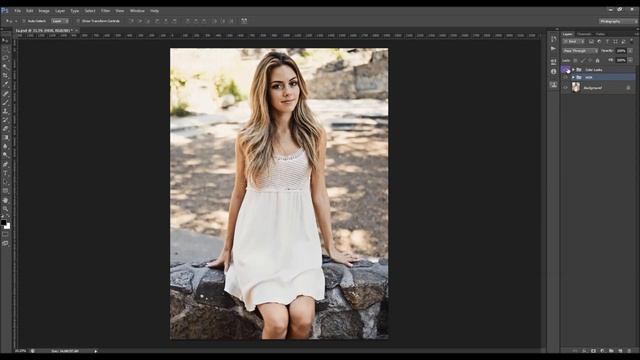Open the Opacity slider dropdown arrow
Screen dimensions: 640x360
point(630,51)
